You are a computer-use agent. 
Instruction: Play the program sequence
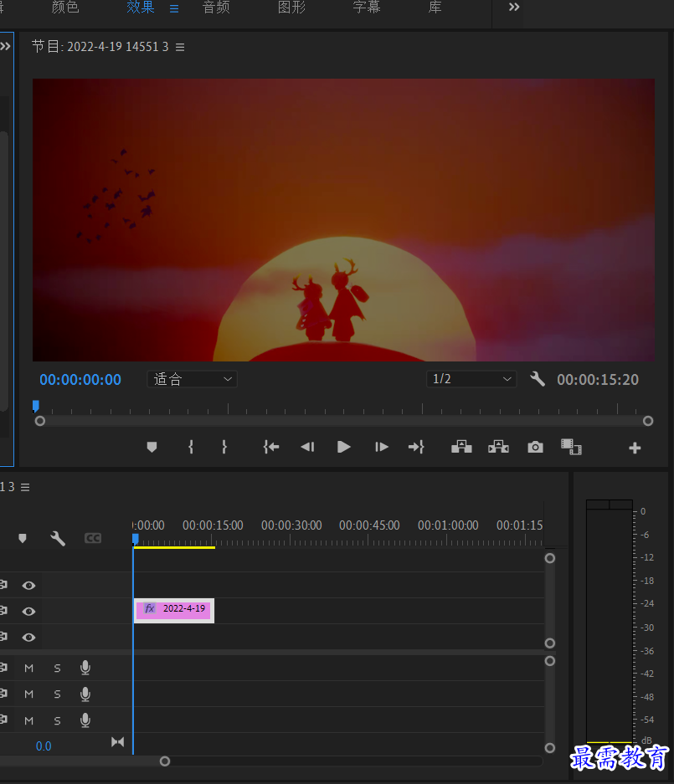(x=344, y=447)
